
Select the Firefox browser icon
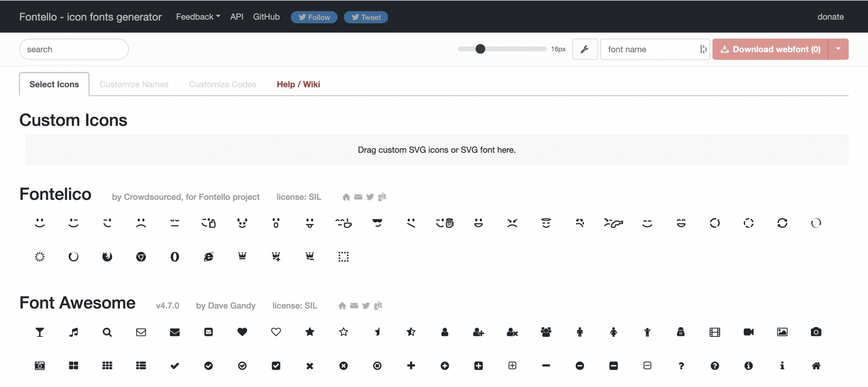107,257
